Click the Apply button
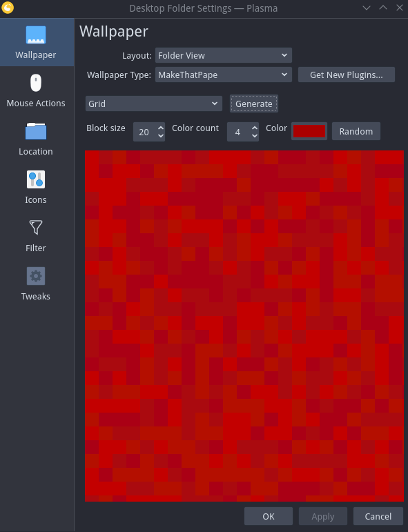This screenshot has width=408, height=532. [x=323, y=516]
